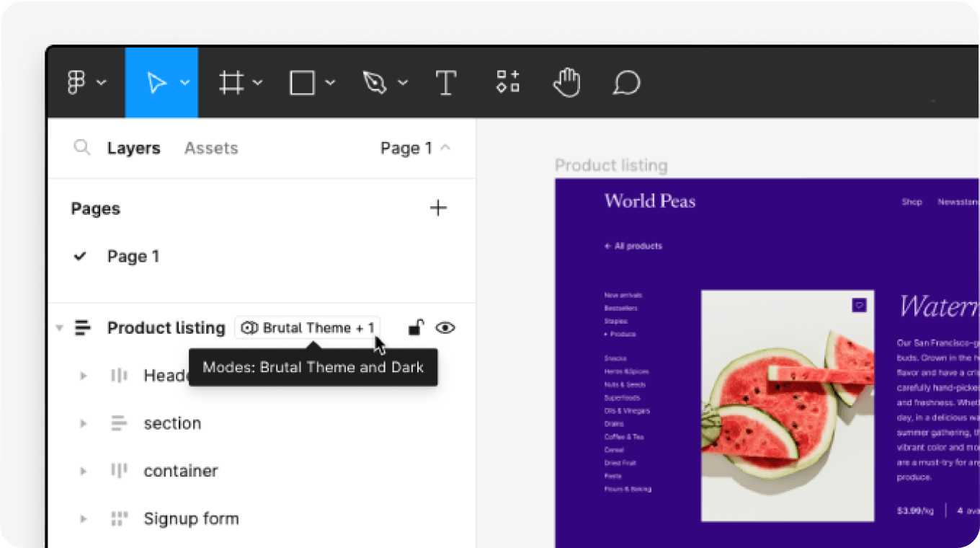Screen dimensions: 980x548
Task: Hide the Product listing layer
Action: point(445,328)
